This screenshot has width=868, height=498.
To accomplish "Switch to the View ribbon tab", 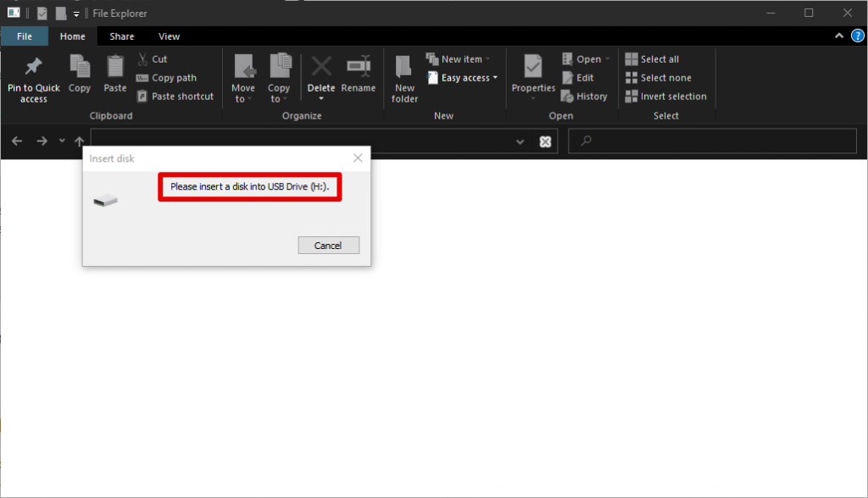I will pos(169,36).
